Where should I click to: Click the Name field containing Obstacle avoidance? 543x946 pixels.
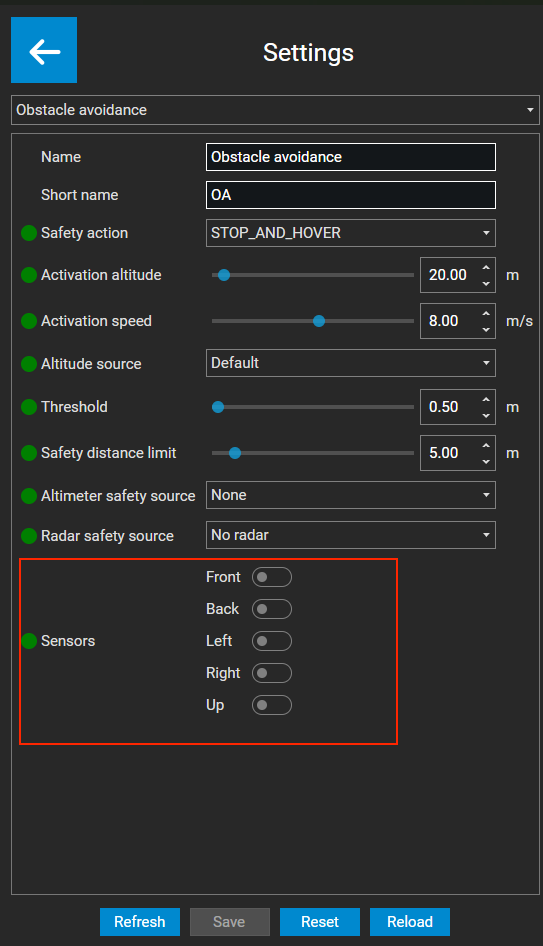351,157
